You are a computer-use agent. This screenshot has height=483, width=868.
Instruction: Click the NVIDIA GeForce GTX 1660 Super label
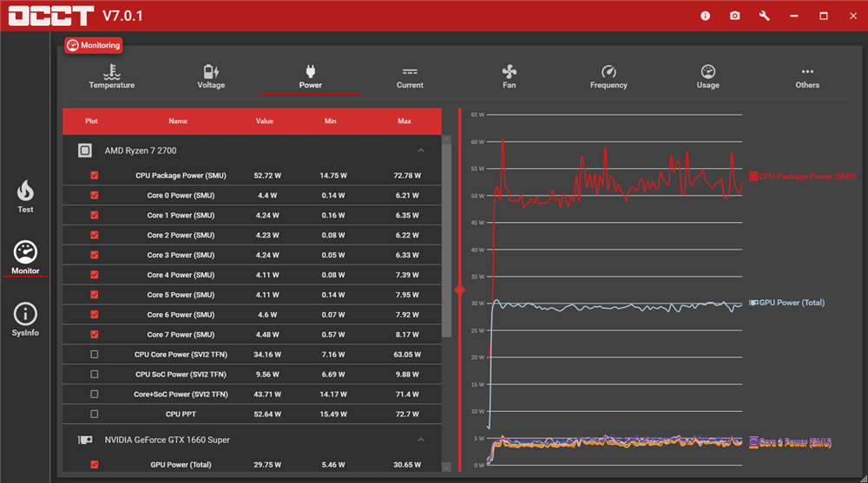tap(168, 440)
